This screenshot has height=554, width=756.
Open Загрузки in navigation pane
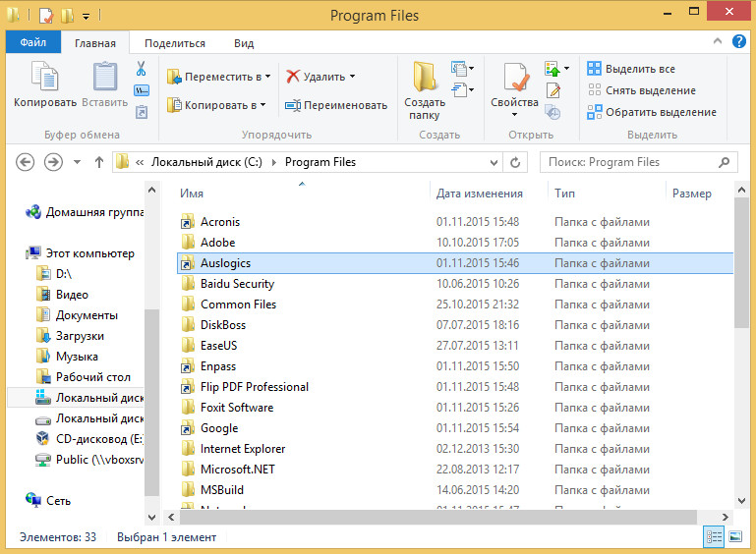click(x=71, y=336)
